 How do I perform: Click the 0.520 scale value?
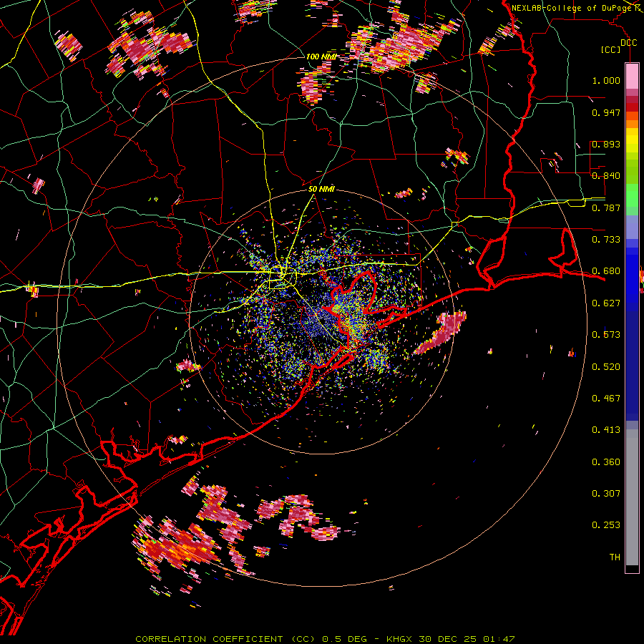[606, 367]
